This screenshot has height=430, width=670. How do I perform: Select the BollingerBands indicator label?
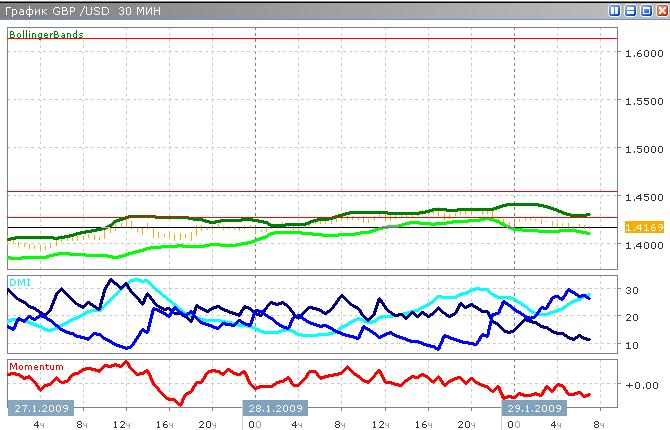pyautogui.click(x=46, y=34)
